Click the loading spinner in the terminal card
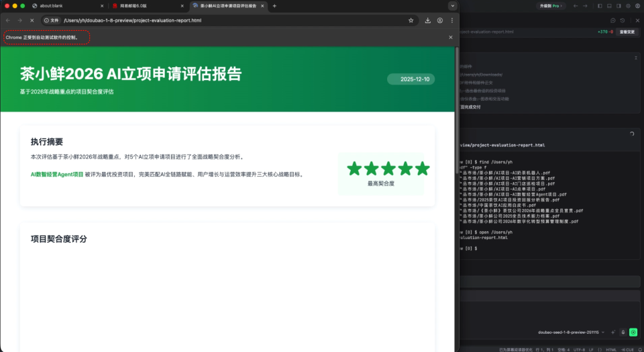The image size is (644, 352). 632,134
